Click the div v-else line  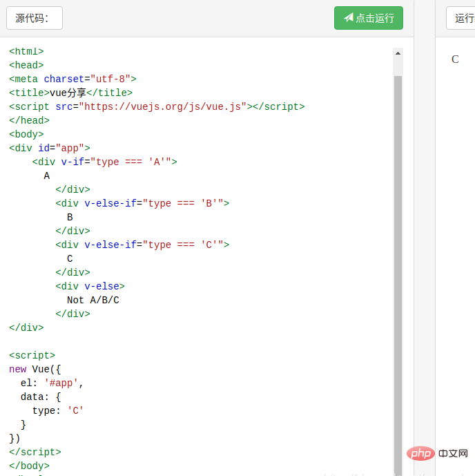click(x=90, y=286)
